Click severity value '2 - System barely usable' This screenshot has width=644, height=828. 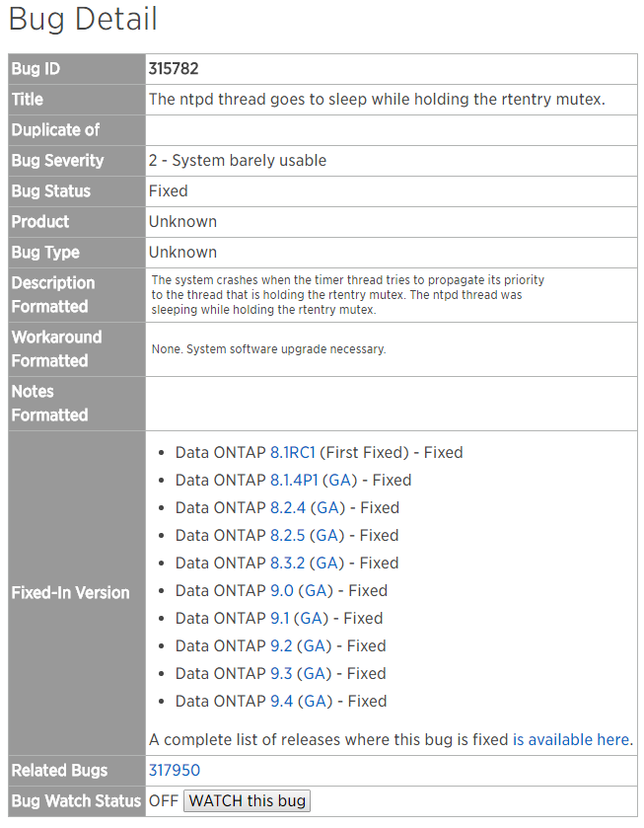238,161
